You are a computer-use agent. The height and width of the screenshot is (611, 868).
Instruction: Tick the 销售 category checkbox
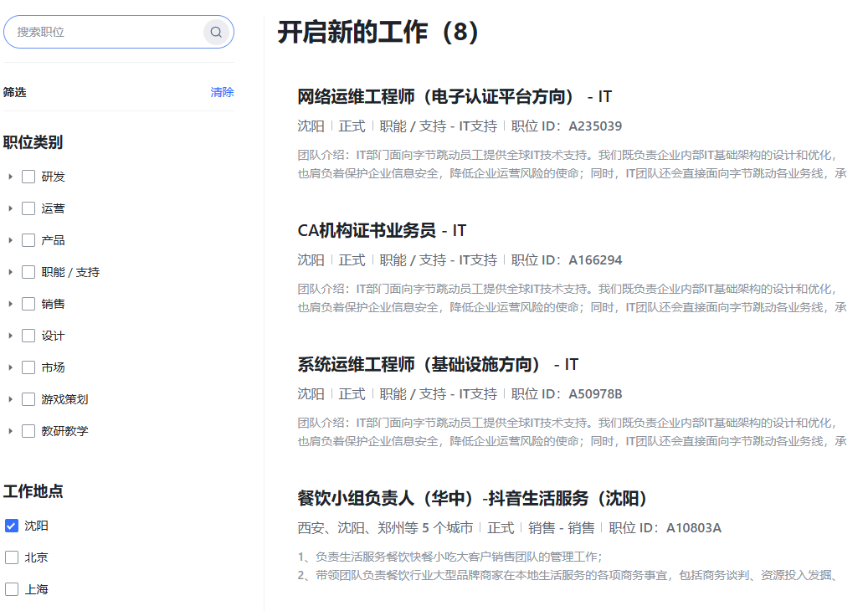(28, 304)
